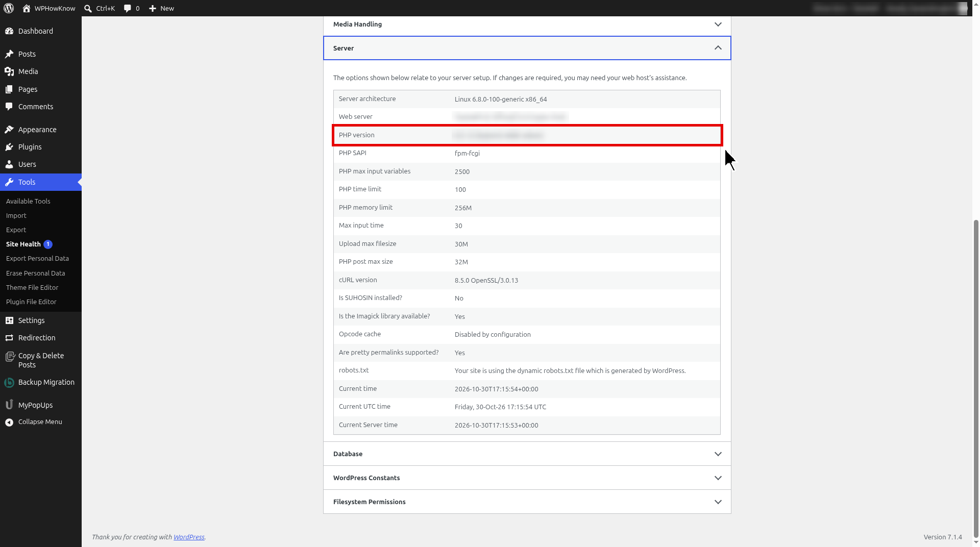This screenshot has width=980, height=547.
Task: Click the Posts pushpin icon
Action: pos(9,54)
